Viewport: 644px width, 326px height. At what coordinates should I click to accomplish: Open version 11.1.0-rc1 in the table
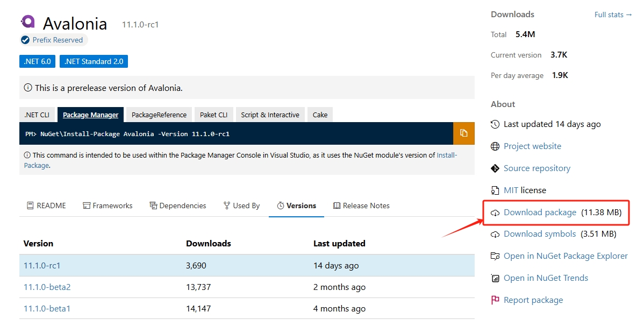[x=42, y=266]
